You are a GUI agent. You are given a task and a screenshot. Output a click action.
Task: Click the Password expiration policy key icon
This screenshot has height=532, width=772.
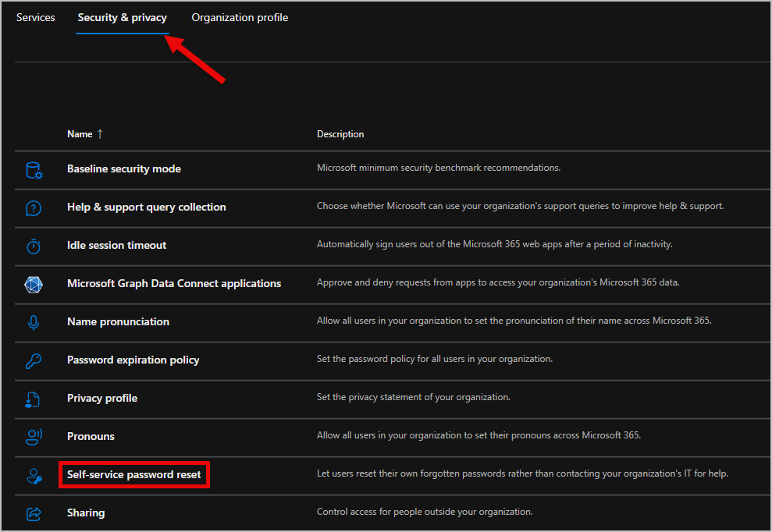point(34,360)
